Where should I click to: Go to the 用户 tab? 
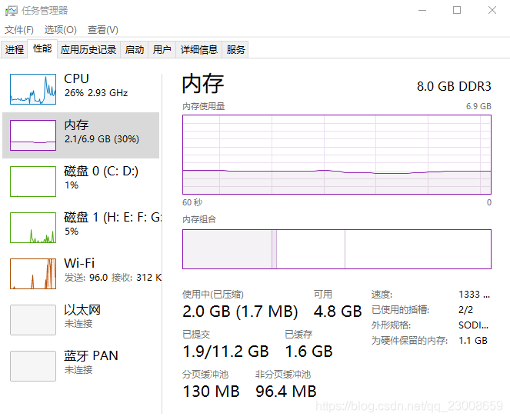162,49
